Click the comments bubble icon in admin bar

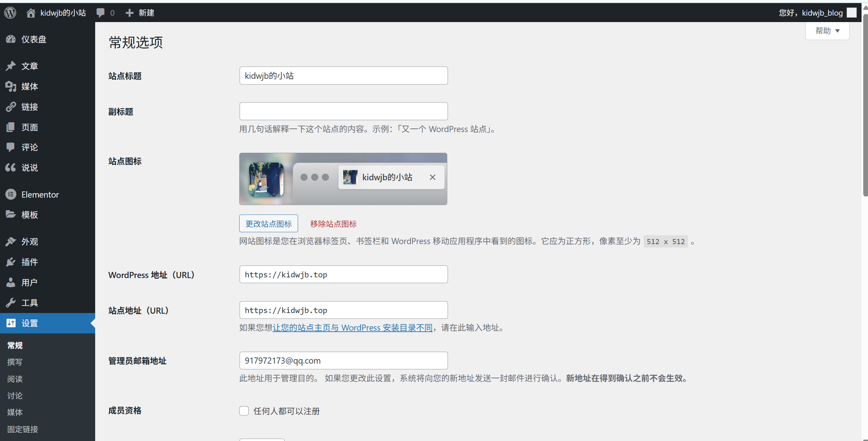click(x=101, y=13)
